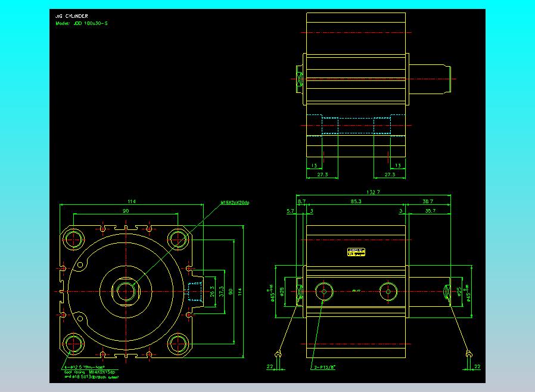The image size is (535, 392).
Task: Click the "JIG CYLINDER" title text
Action: (71, 16)
